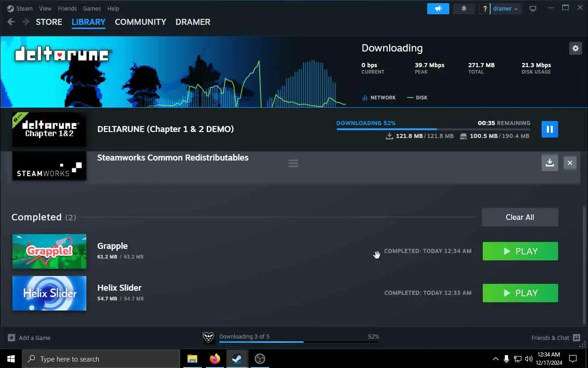Open Firefox from the taskbar
Screen dimensions: 588x368
[x=215, y=359]
